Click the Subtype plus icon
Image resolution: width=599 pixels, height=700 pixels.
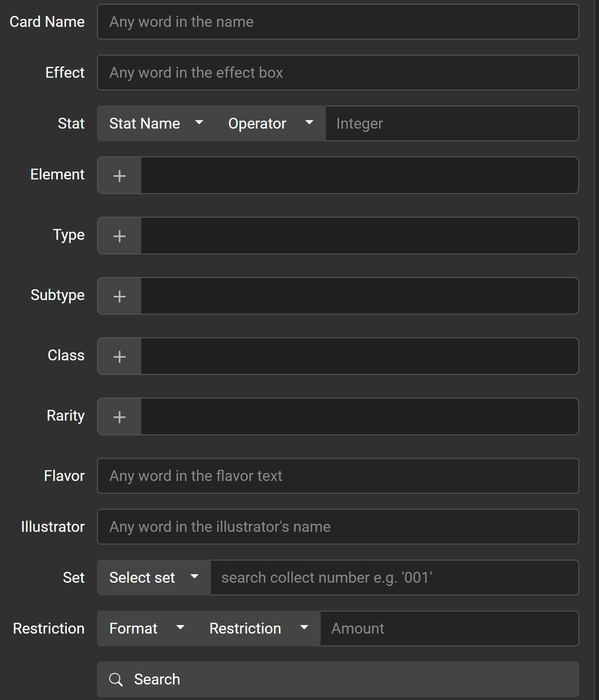pyautogui.click(x=119, y=296)
